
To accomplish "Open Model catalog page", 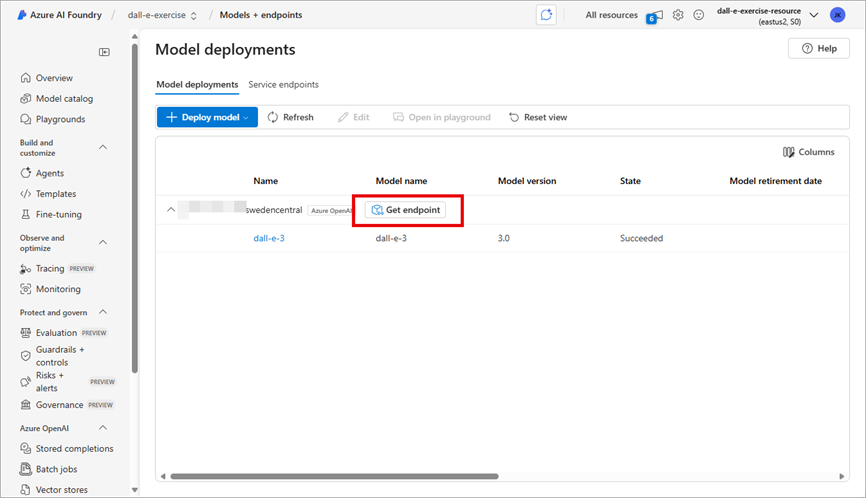I will coord(64,98).
